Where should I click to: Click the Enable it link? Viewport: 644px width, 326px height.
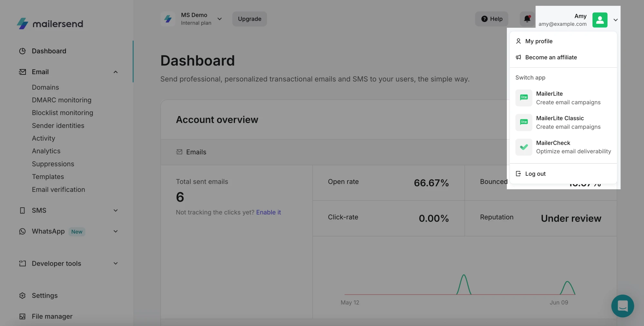click(x=269, y=212)
